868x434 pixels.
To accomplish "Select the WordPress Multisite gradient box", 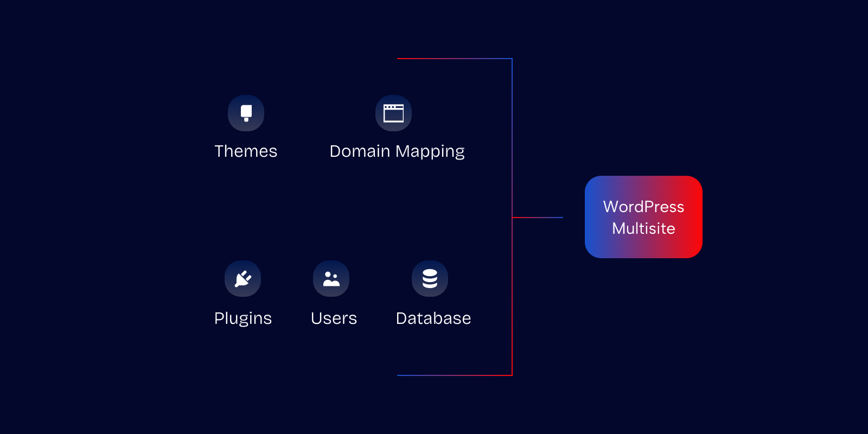I will tap(643, 217).
